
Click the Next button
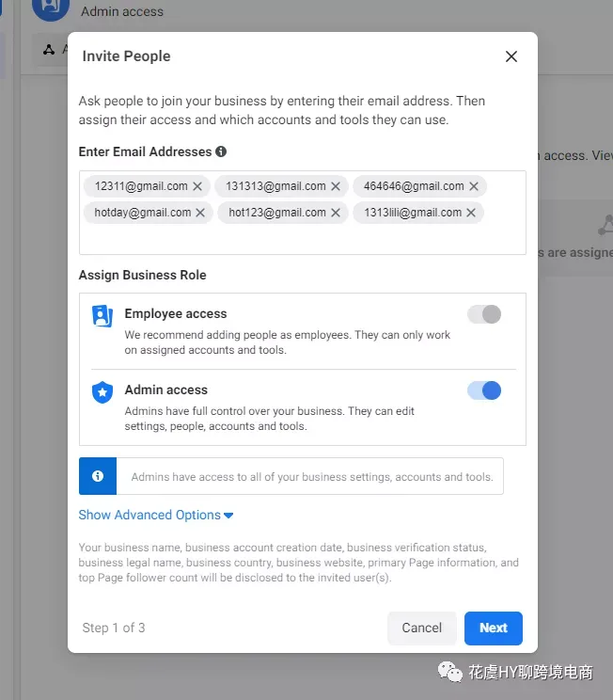[494, 628]
